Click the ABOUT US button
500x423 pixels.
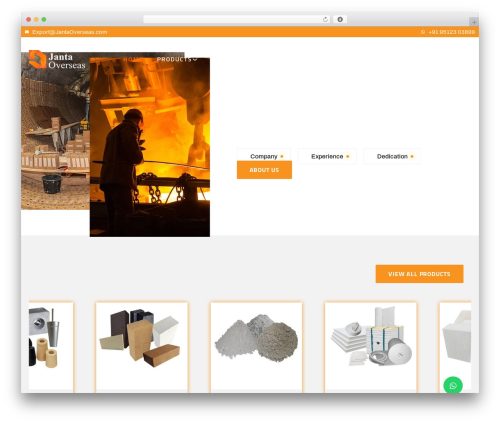click(264, 170)
